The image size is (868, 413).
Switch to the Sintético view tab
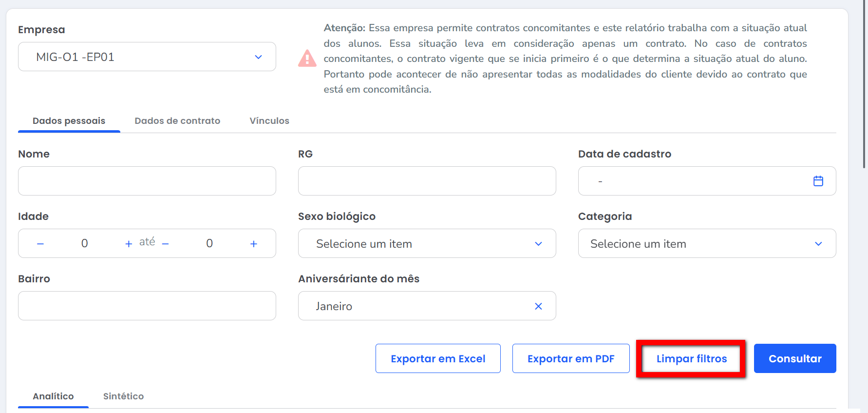point(123,396)
